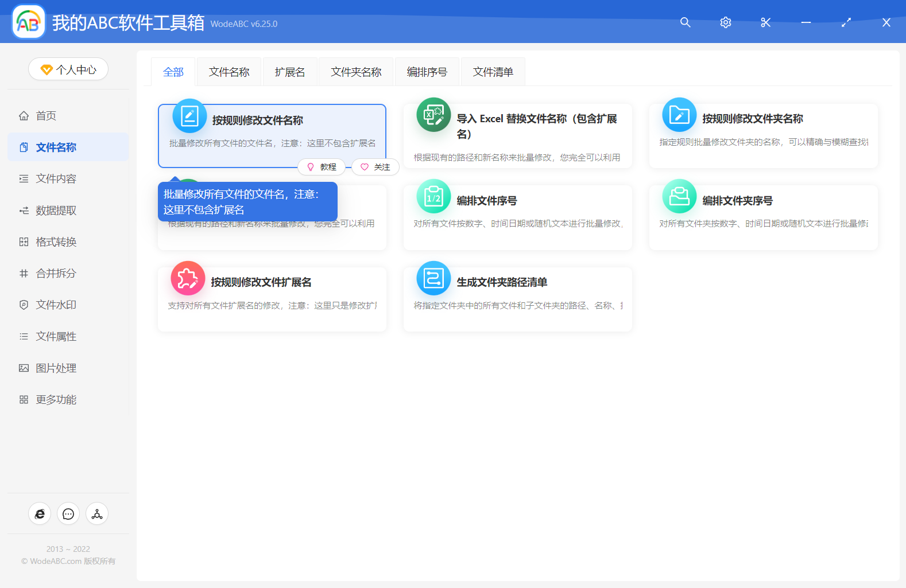The height and width of the screenshot is (588, 906).
Task: Open the chat bubble icon at sidebar bottom
Action: pos(68,514)
